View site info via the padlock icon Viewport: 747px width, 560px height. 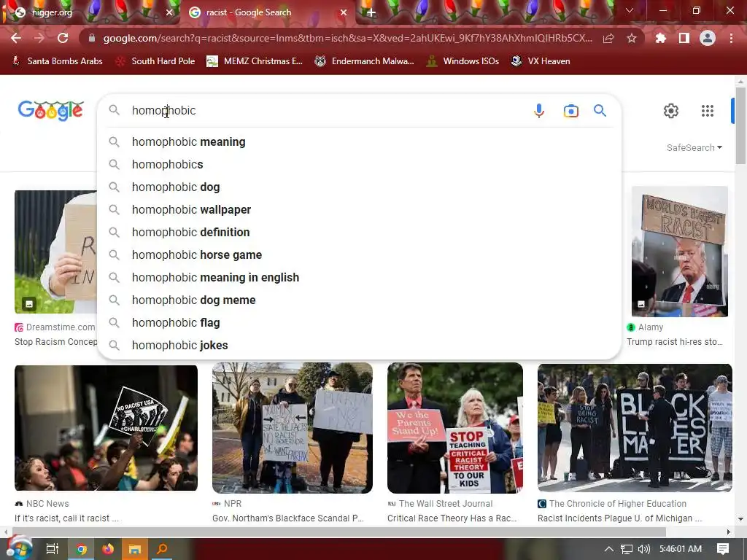[x=92, y=38]
